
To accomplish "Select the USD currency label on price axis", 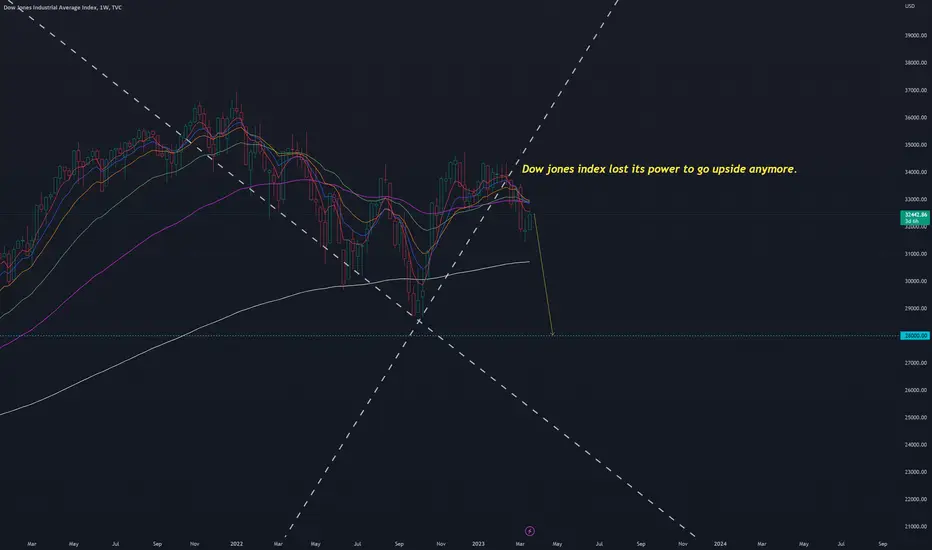I will pyautogui.click(x=910, y=6).
